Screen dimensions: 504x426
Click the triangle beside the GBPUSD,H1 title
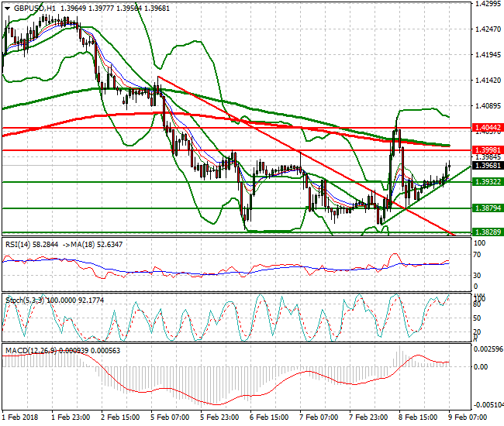coord(8,9)
